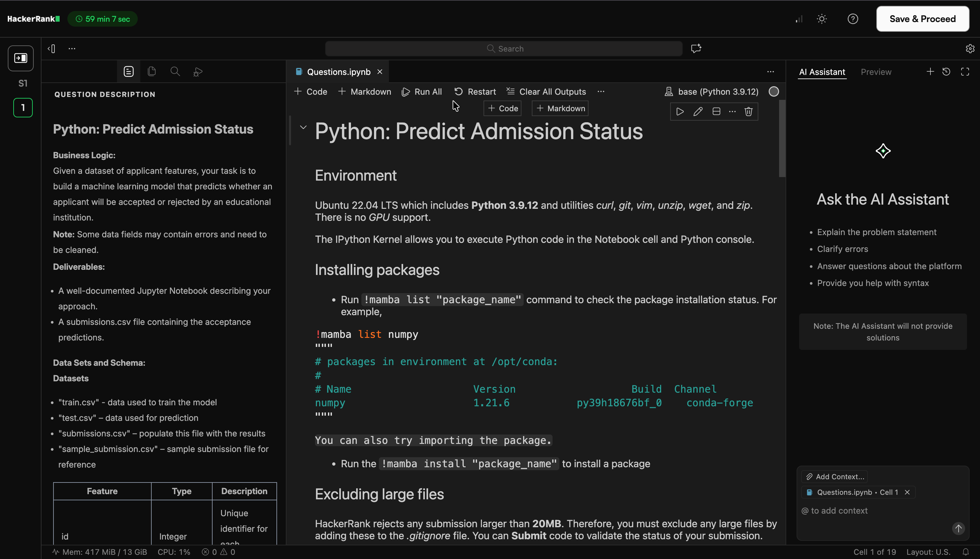Click the notebook vertical scrollbar
The height and width of the screenshot is (559, 980).
coord(782,138)
